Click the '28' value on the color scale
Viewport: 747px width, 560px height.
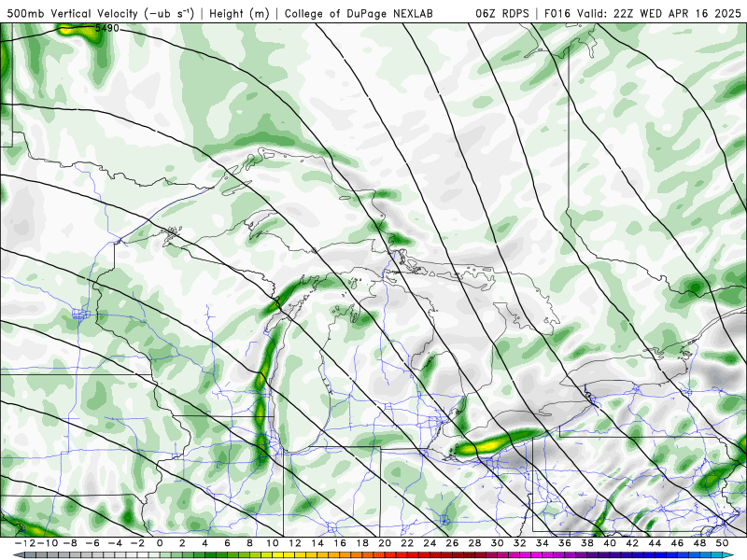(475, 543)
